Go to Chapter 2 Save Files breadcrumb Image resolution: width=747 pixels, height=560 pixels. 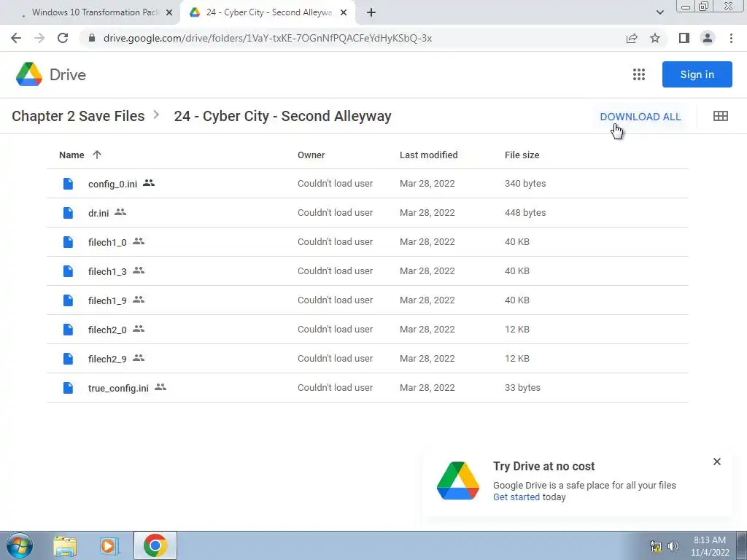tap(78, 116)
